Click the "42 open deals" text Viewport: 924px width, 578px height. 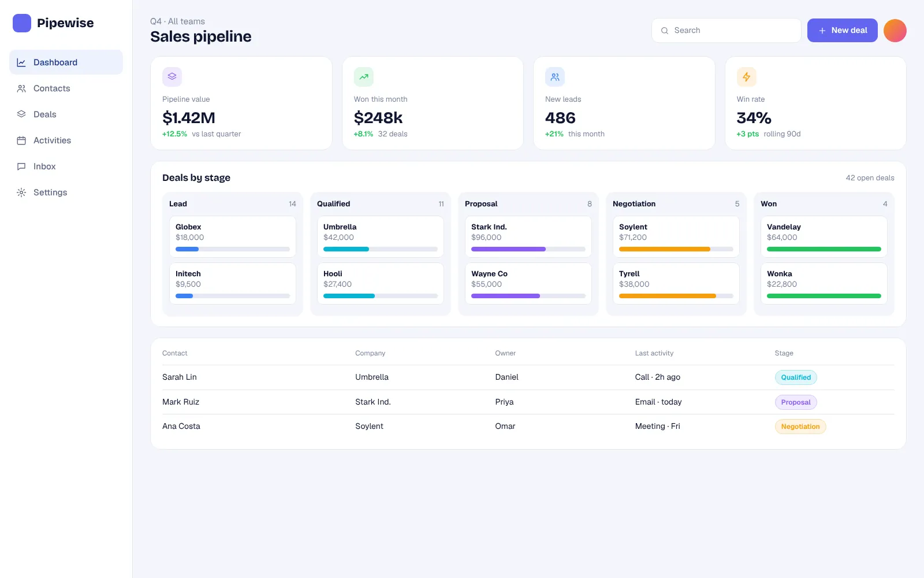point(870,178)
